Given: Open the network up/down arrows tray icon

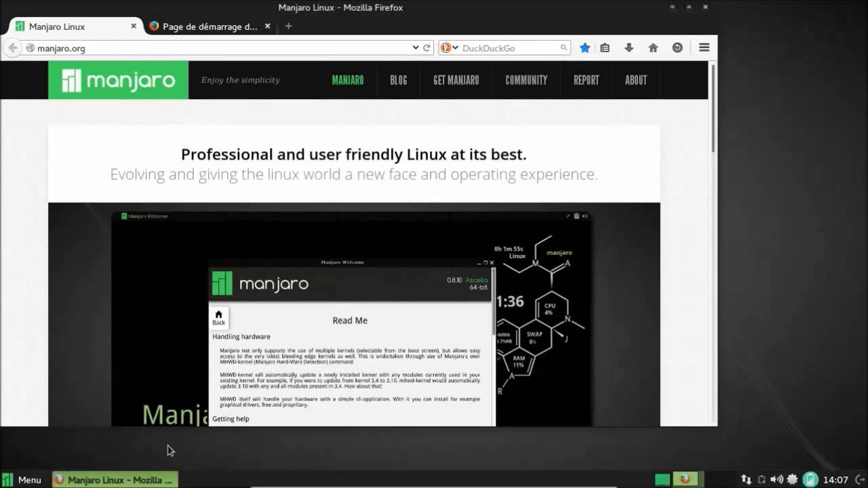Looking at the screenshot, I should (746, 479).
